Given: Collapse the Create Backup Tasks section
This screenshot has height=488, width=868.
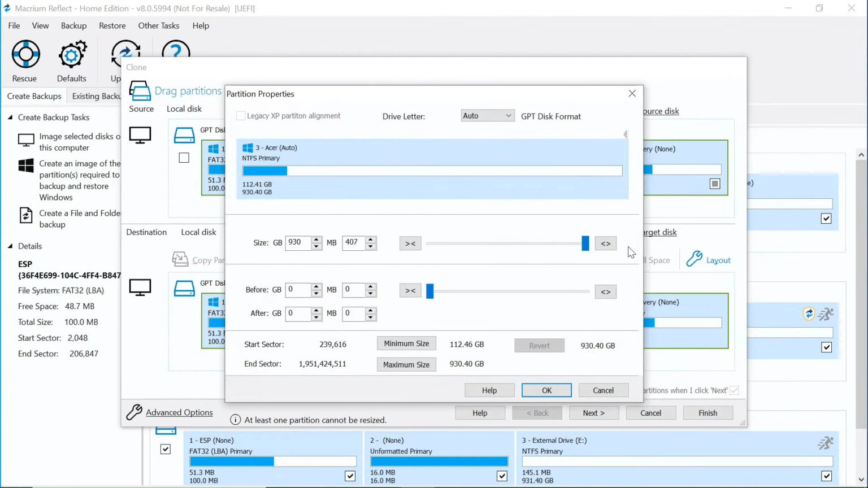Looking at the screenshot, I should [x=10, y=117].
